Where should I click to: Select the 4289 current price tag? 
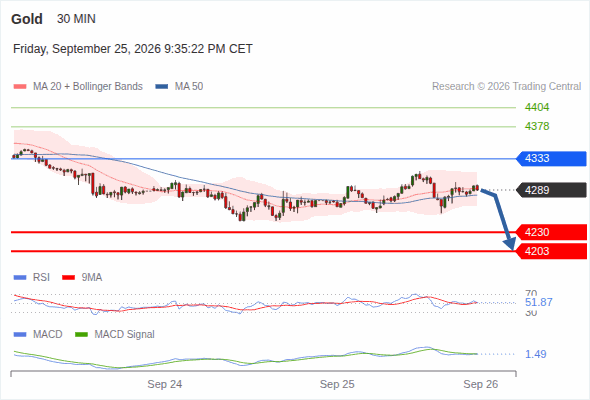click(x=551, y=190)
